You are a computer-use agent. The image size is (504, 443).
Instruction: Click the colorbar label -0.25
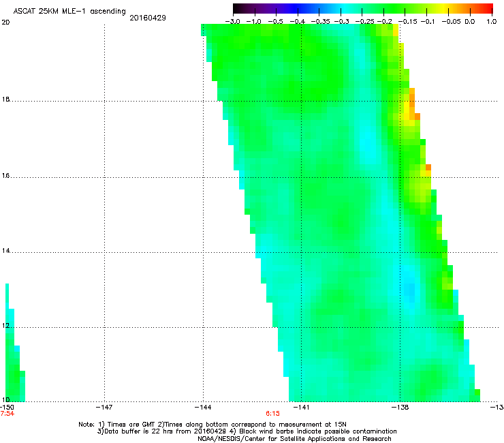click(364, 22)
